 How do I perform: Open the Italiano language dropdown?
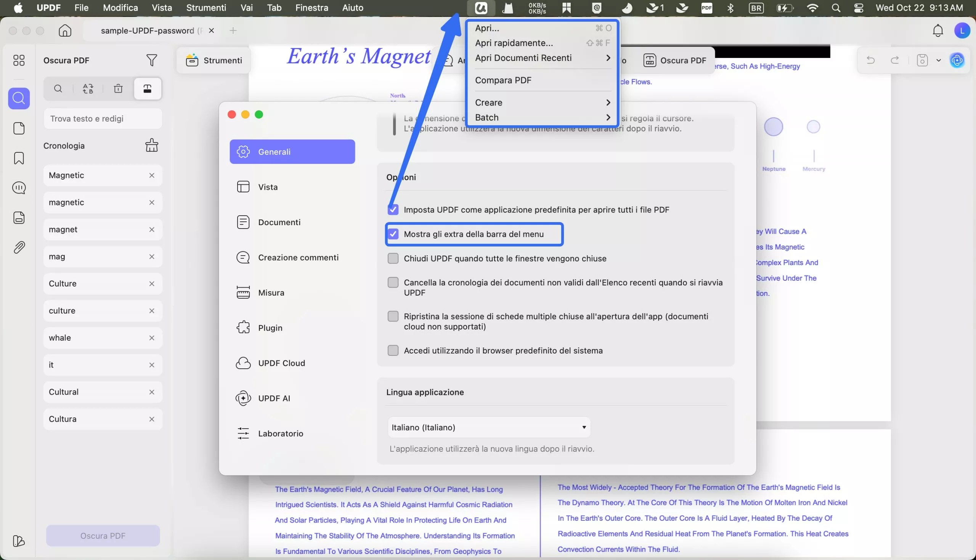[489, 427]
